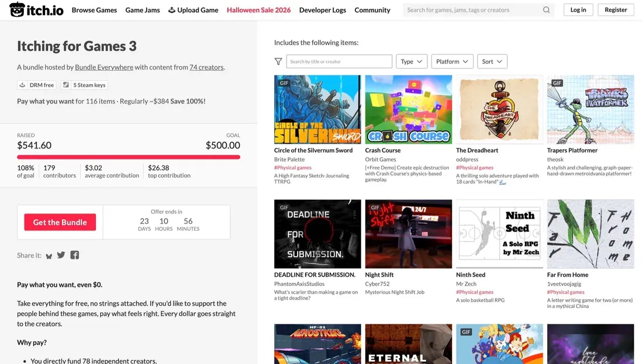
Task: Open the Ninth Seed cover image
Action: tap(499, 234)
